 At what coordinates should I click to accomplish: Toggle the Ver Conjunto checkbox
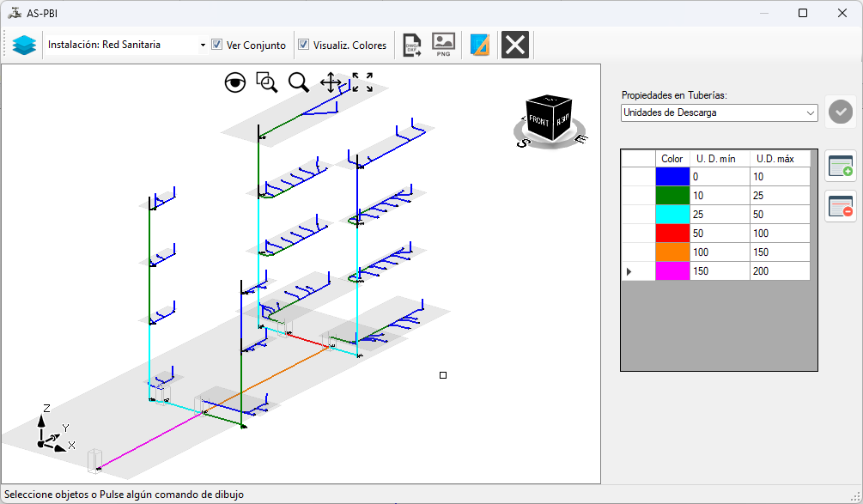(217, 45)
